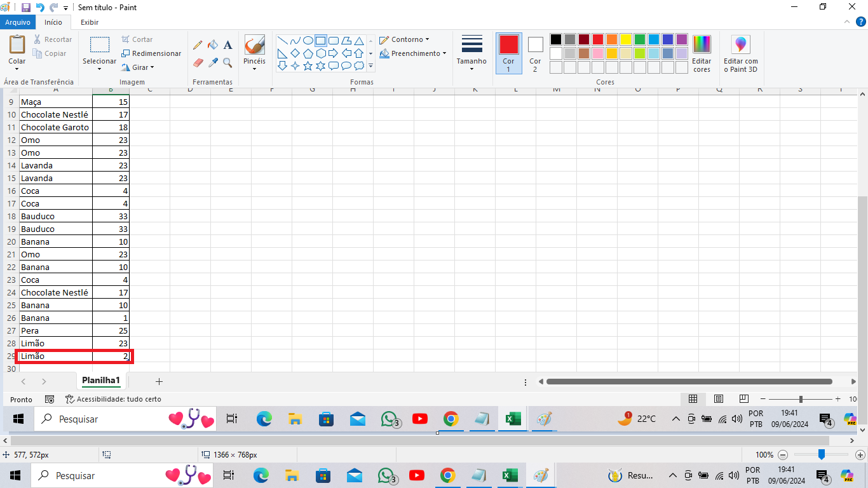
Task: Click the Undo arrow in title bar
Action: (40, 8)
